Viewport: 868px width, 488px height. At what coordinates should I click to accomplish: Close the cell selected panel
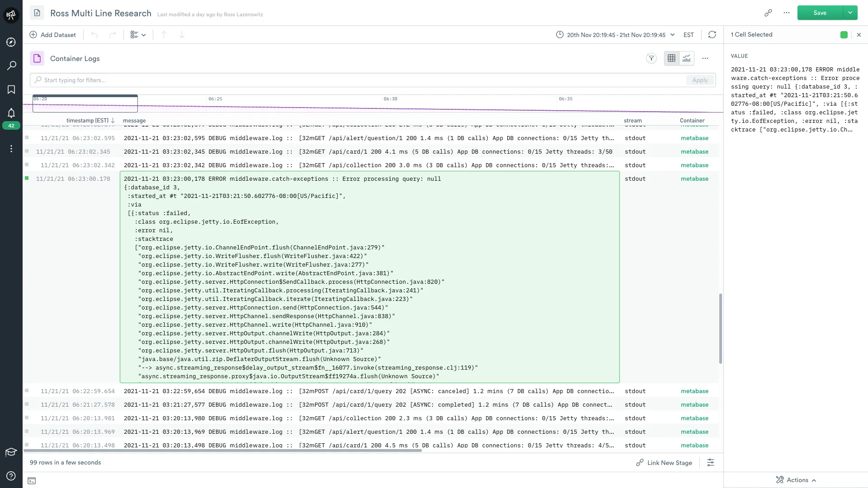(859, 35)
